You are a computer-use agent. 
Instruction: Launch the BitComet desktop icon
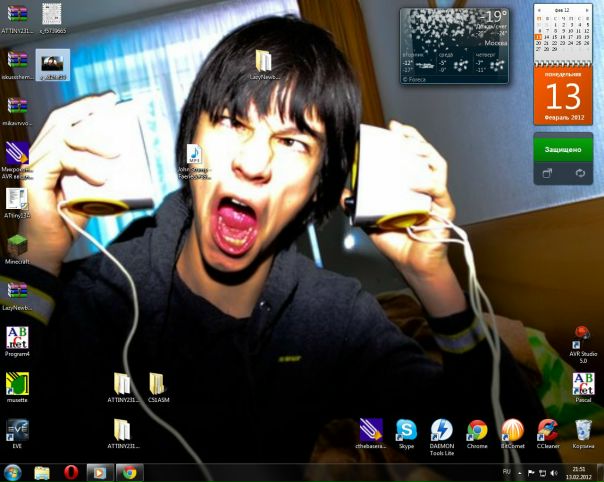click(x=512, y=430)
